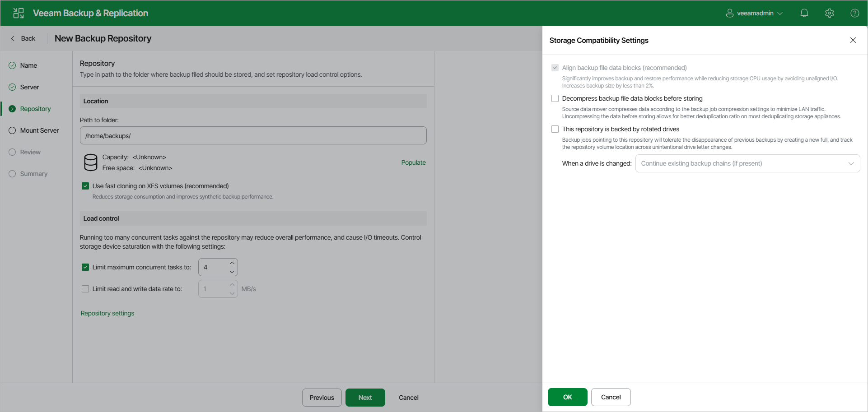Click the user account icon for veeamadmin
The width and height of the screenshot is (868, 412).
coord(729,13)
